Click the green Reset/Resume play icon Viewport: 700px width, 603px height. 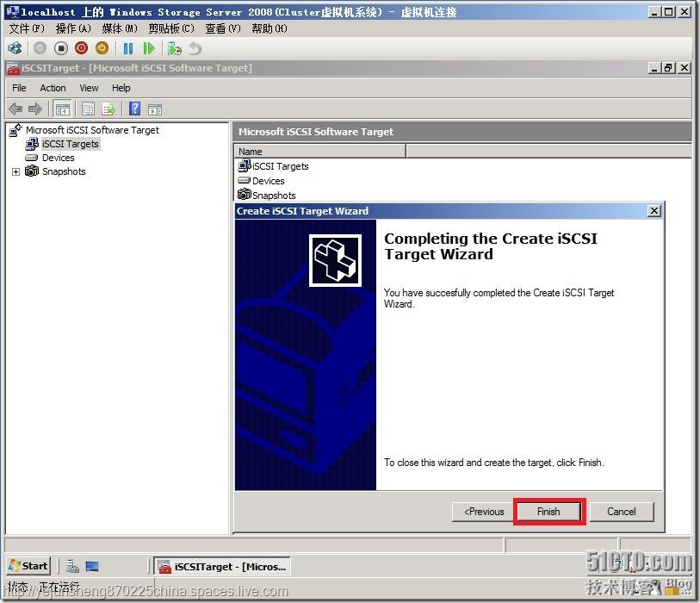149,48
